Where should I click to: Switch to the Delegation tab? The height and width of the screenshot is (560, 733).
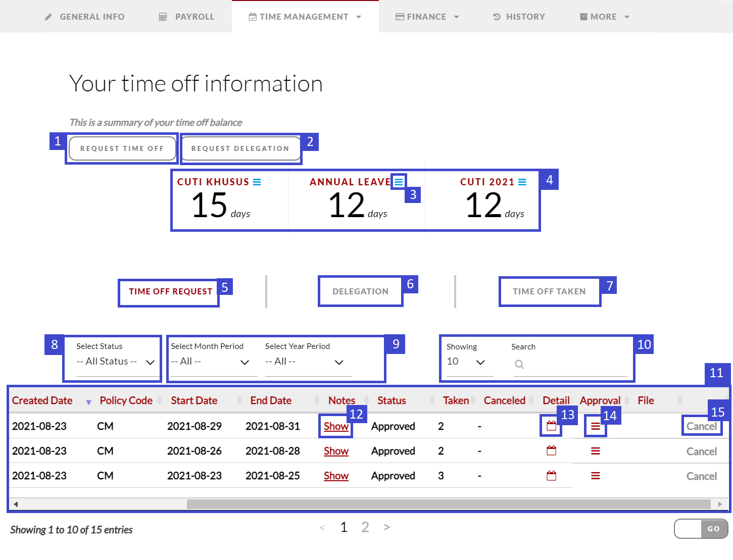coord(360,291)
